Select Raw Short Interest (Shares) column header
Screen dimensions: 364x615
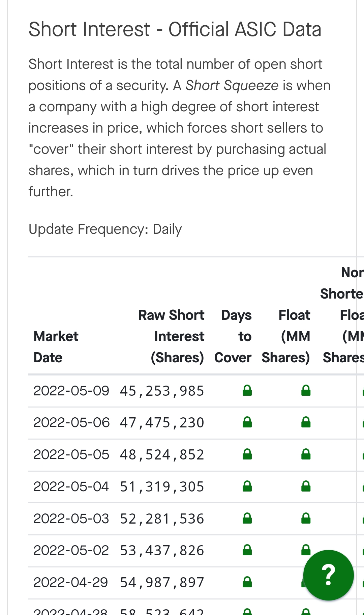coord(171,336)
